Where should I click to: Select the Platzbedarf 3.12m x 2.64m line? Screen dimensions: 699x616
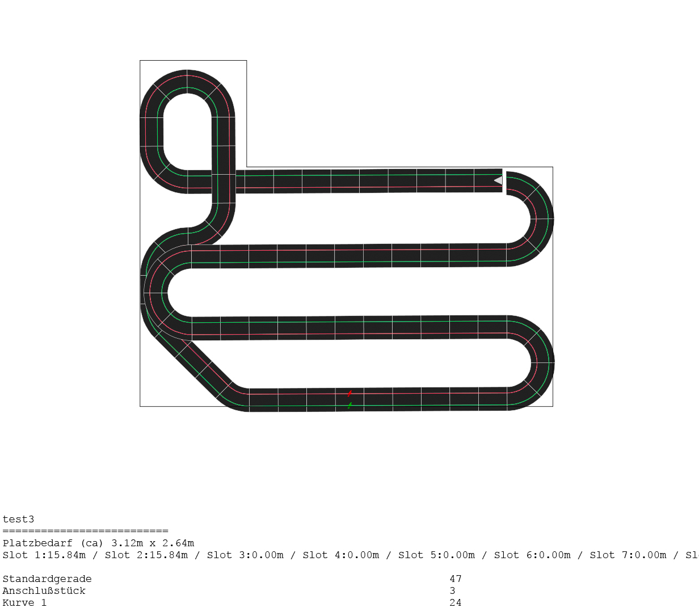pyautogui.click(x=98, y=543)
